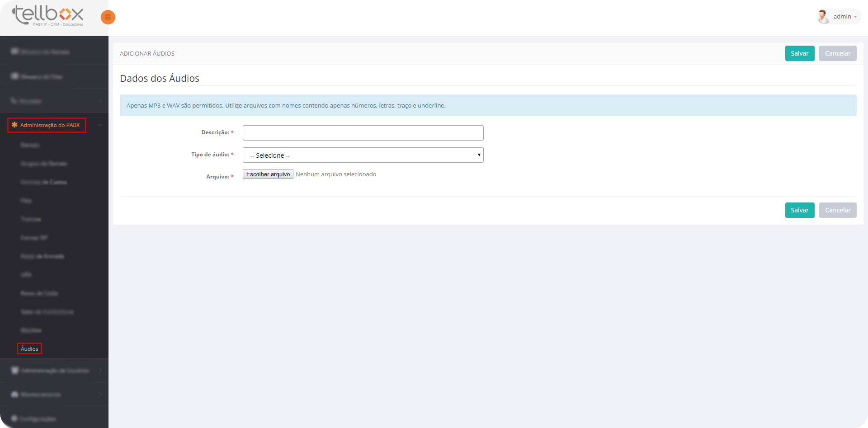Expand the Discador submenu chevron
Viewport: 868px width, 428px height.
pos(100,101)
